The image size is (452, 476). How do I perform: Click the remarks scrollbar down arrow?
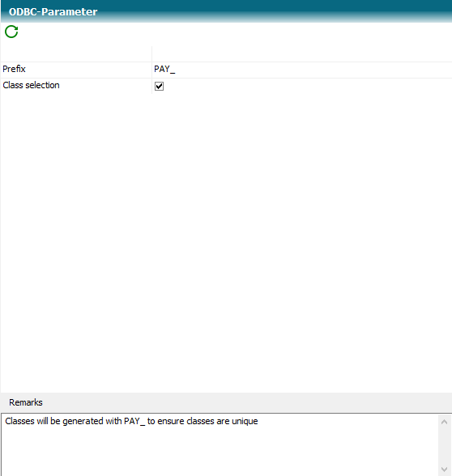click(x=444, y=469)
